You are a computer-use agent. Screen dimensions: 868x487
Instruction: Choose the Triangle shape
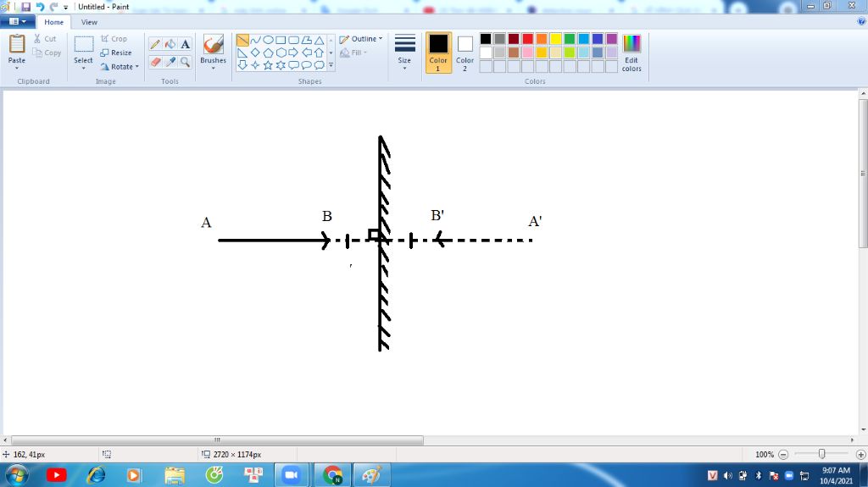(x=319, y=40)
